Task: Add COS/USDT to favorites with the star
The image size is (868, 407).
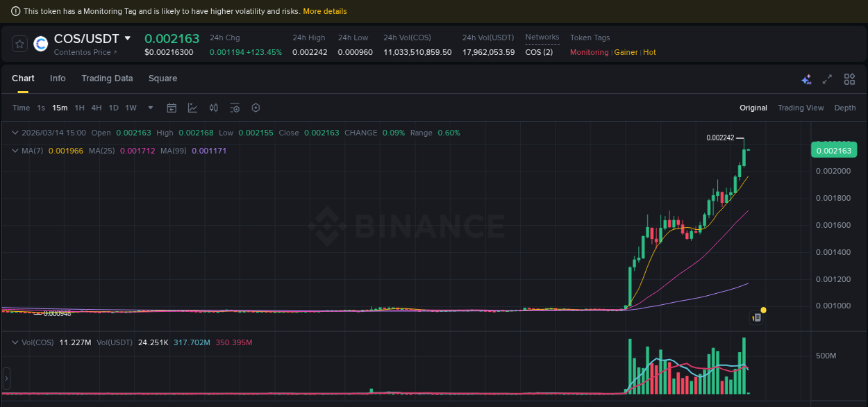Action: coord(19,44)
